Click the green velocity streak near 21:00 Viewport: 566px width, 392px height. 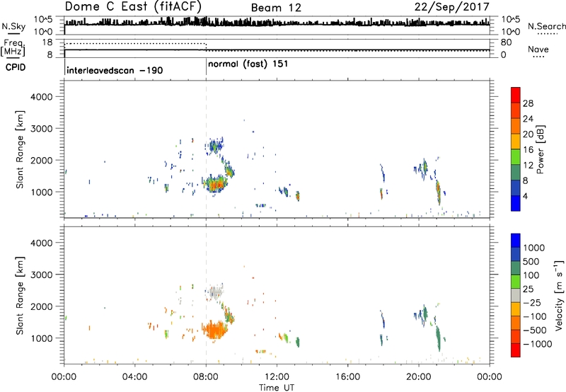438,338
